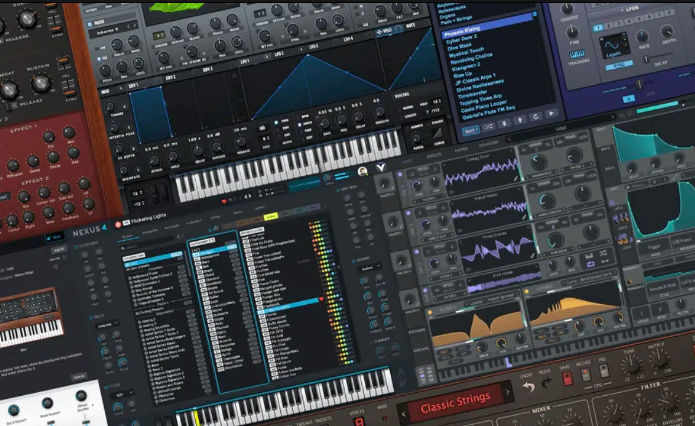Go to next preset after Classic Strings
The width and height of the screenshot is (695, 426).
[508, 392]
